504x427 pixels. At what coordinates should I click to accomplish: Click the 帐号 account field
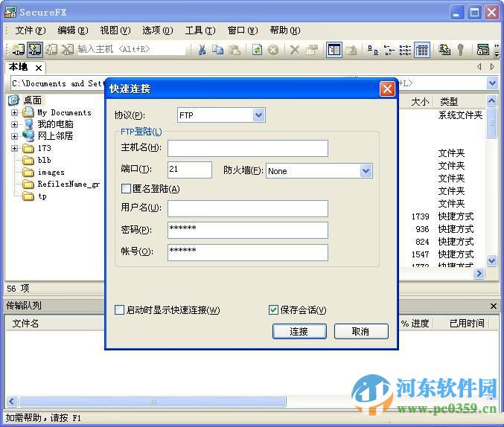pos(247,252)
